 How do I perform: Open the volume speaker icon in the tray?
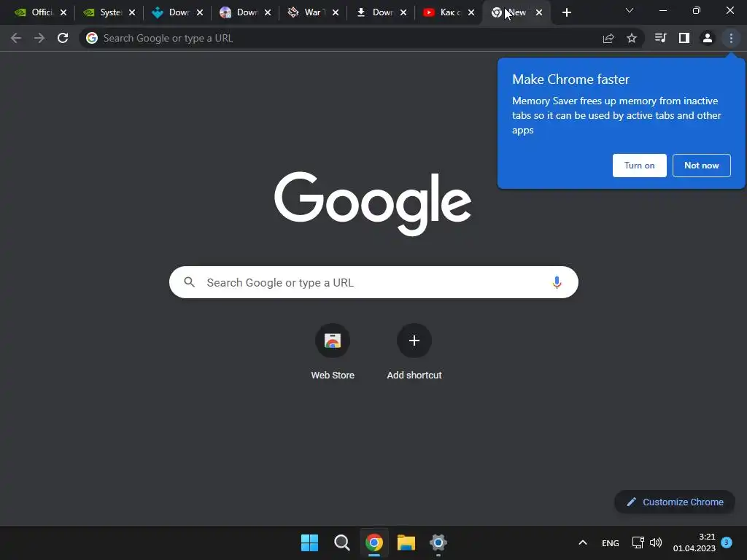point(656,542)
